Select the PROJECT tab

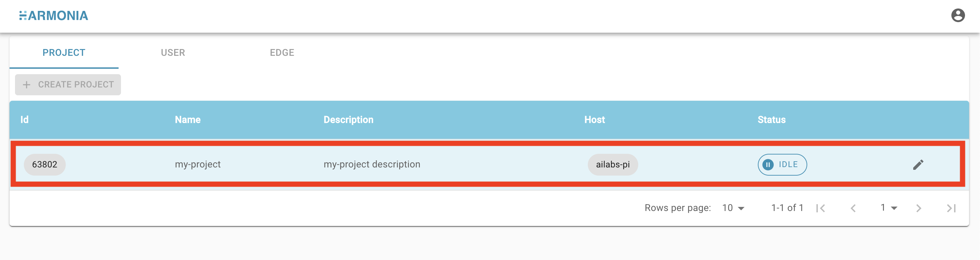(64, 52)
